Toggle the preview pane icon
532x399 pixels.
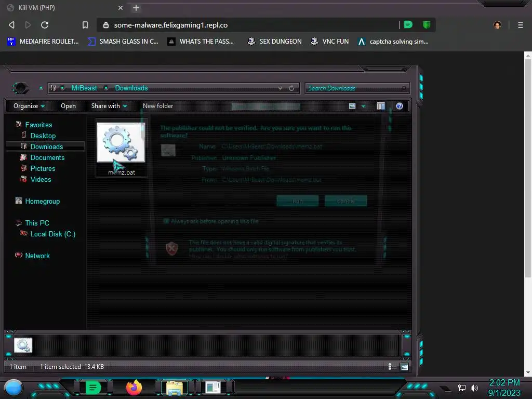pyautogui.click(x=381, y=106)
